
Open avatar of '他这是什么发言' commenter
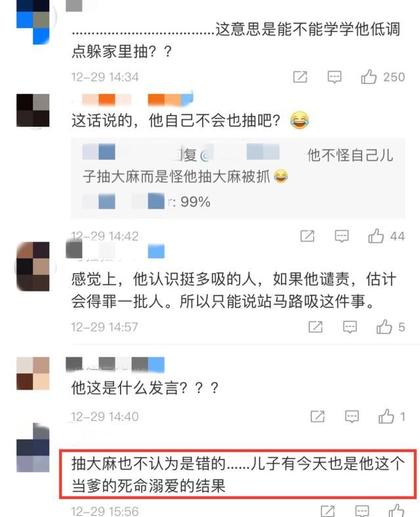coord(33,373)
